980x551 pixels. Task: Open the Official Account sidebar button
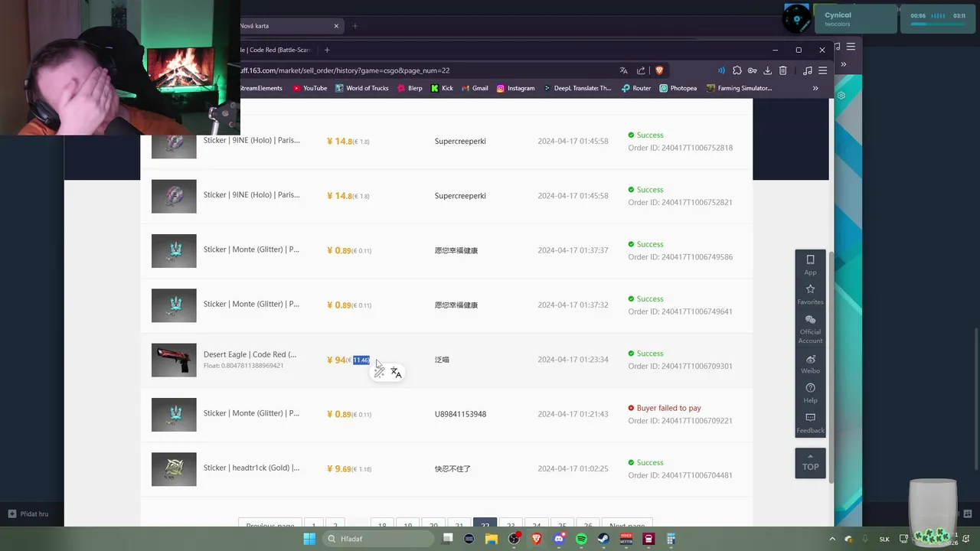(x=810, y=329)
